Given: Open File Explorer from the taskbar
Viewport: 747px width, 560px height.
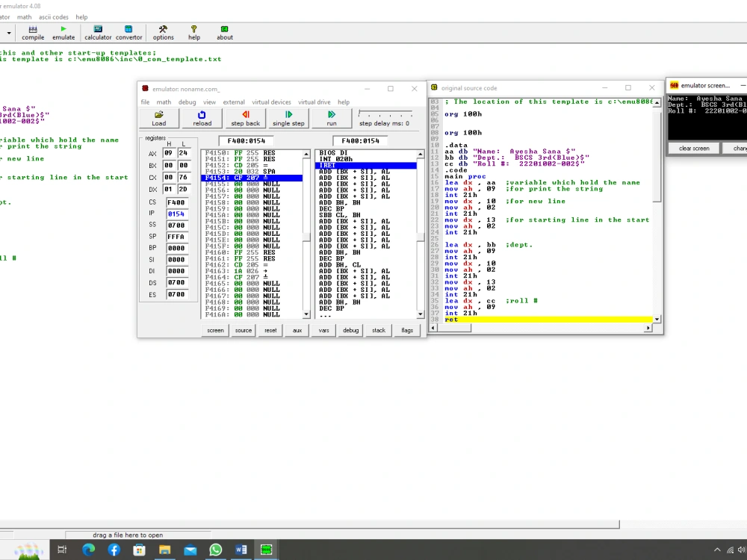Looking at the screenshot, I should (x=165, y=550).
